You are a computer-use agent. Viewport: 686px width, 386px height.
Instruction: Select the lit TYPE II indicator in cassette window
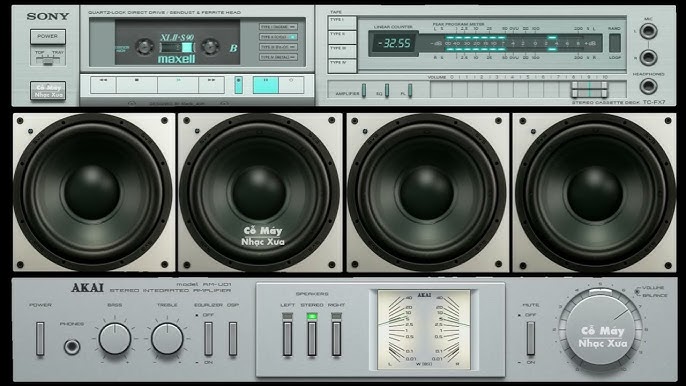(278, 37)
